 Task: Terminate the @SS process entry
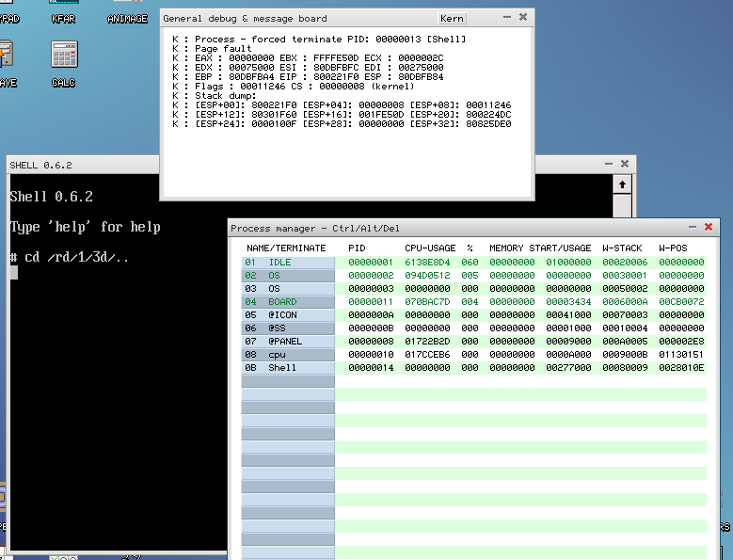287,328
